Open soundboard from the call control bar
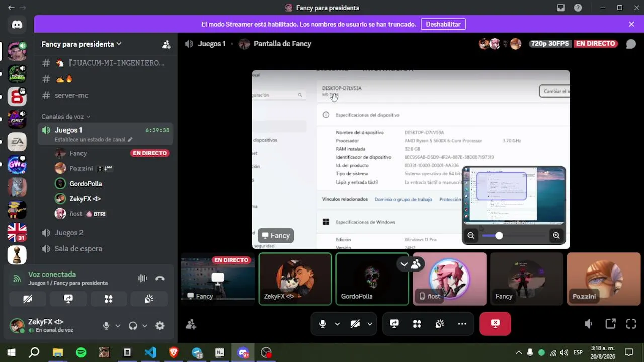The image size is (644, 362). click(440, 324)
